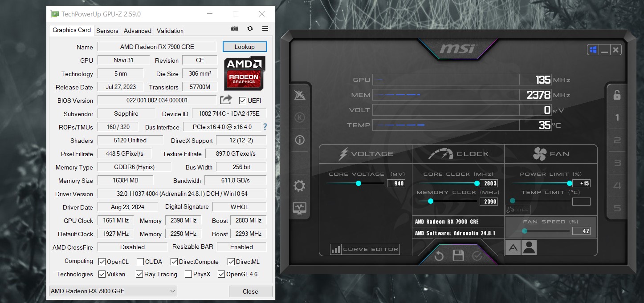The width and height of the screenshot is (644, 303).
Task: Click the GPU name field AMD Radeon RX 7900 GRE
Action: (157, 47)
